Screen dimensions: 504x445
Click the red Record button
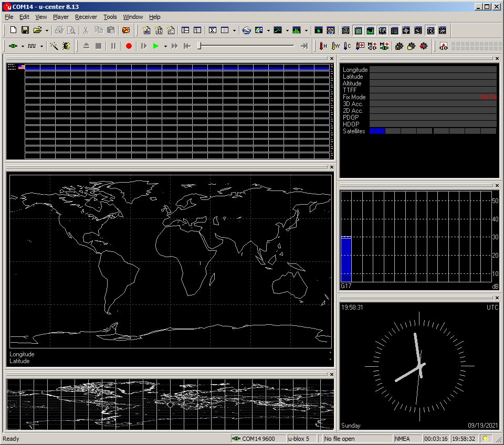(x=129, y=46)
